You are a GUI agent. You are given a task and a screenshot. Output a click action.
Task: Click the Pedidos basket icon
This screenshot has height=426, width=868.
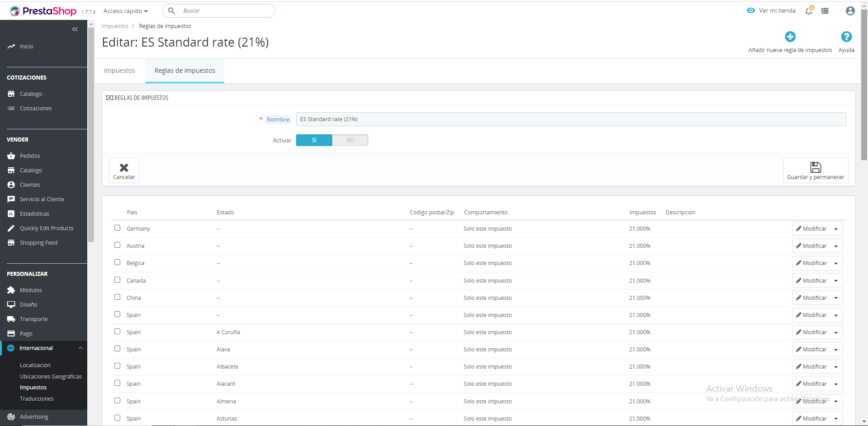coord(11,156)
